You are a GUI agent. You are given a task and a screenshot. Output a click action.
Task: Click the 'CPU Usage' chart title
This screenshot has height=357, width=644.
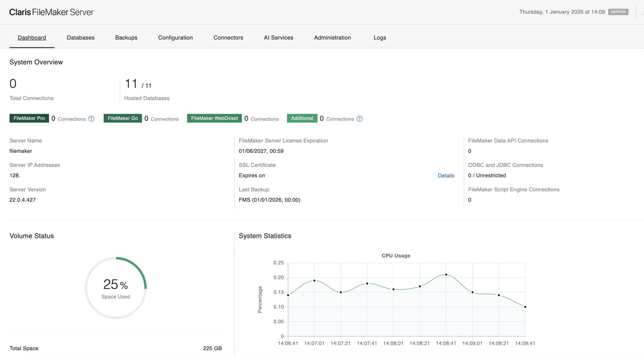click(x=396, y=256)
